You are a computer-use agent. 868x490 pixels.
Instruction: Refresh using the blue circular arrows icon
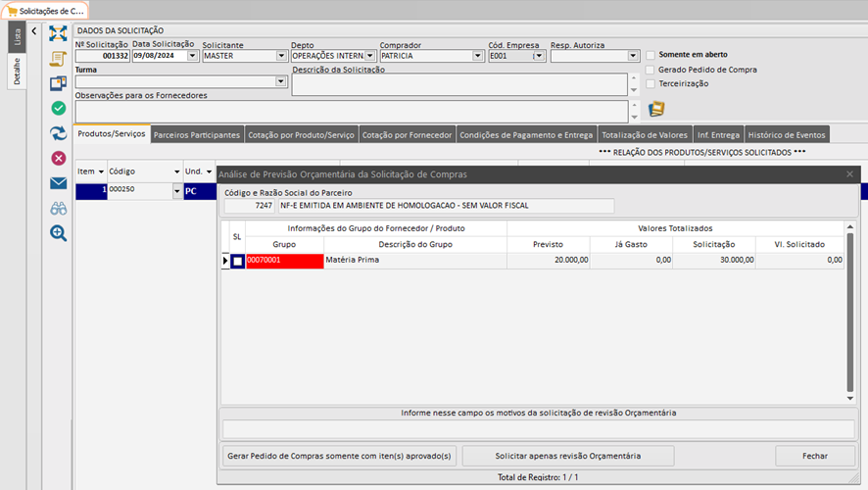tap(58, 133)
